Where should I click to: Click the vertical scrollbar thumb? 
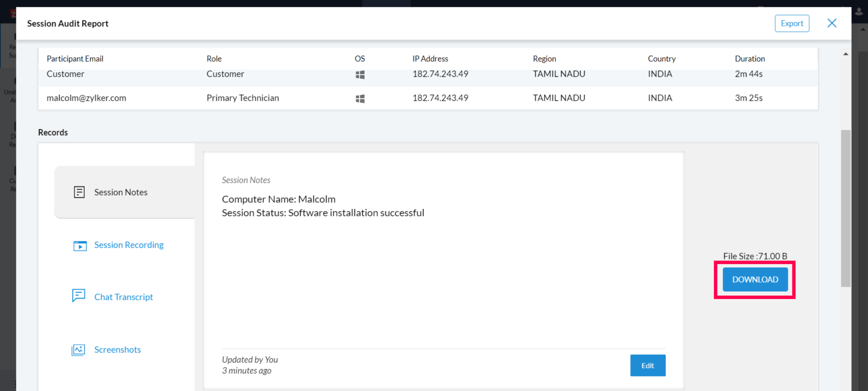(845, 208)
